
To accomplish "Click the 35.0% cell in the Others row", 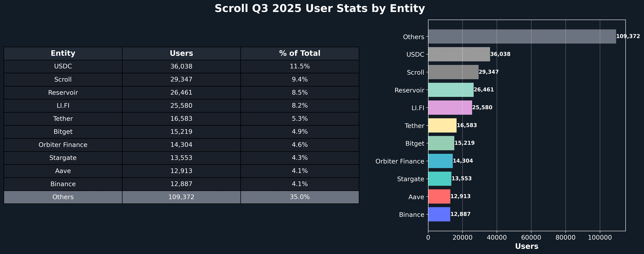I will point(299,197).
